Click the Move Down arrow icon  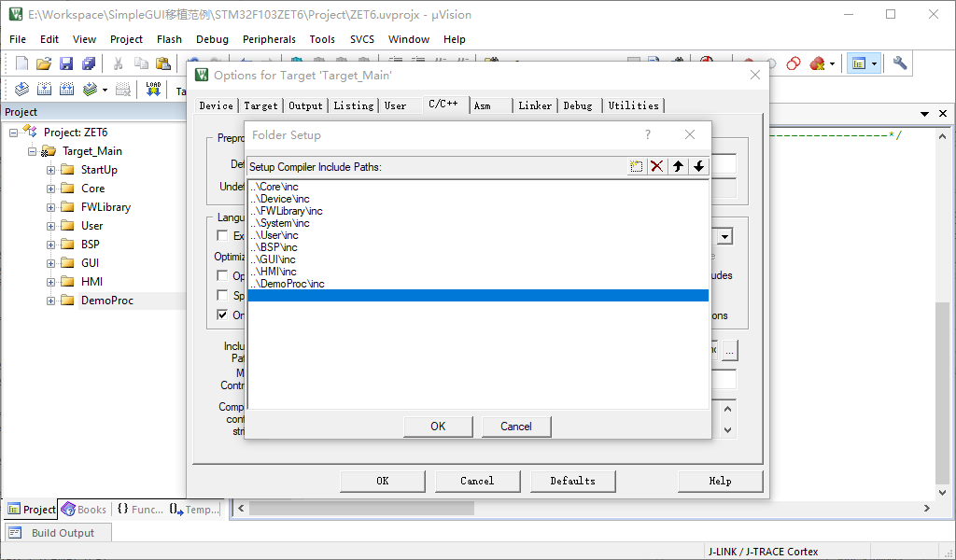click(x=698, y=166)
